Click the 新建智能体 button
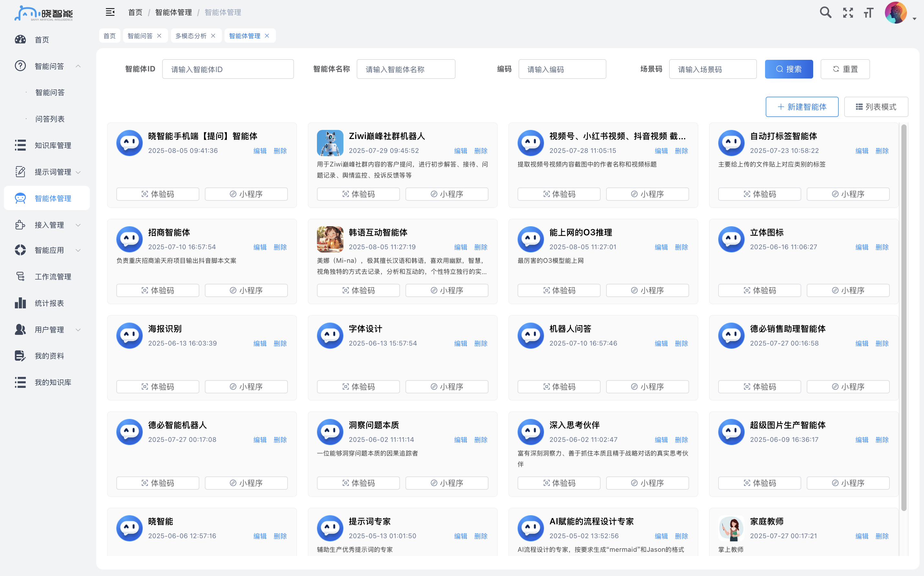This screenshot has width=924, height=576. 802,107
